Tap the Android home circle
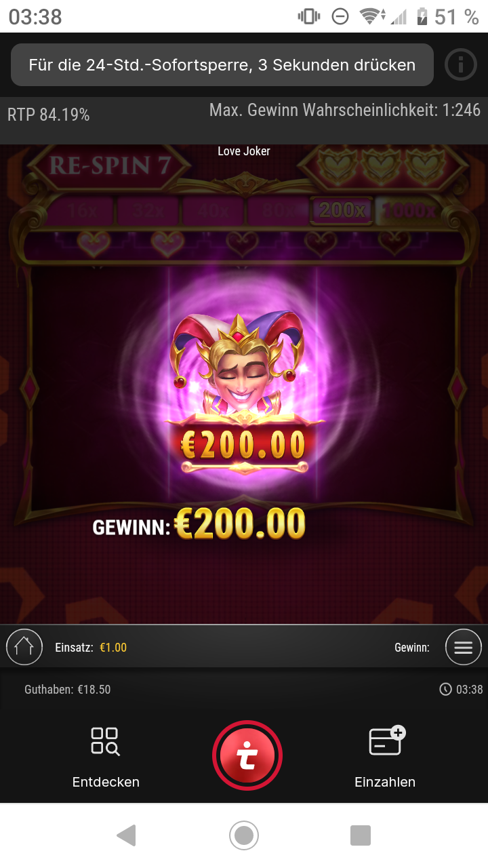488x868 pixels. 244,835
